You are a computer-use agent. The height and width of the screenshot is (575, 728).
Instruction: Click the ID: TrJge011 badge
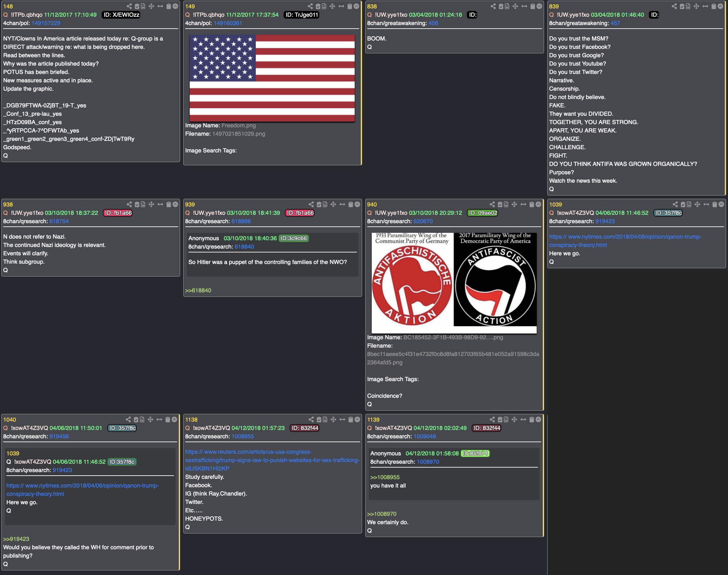302,15
